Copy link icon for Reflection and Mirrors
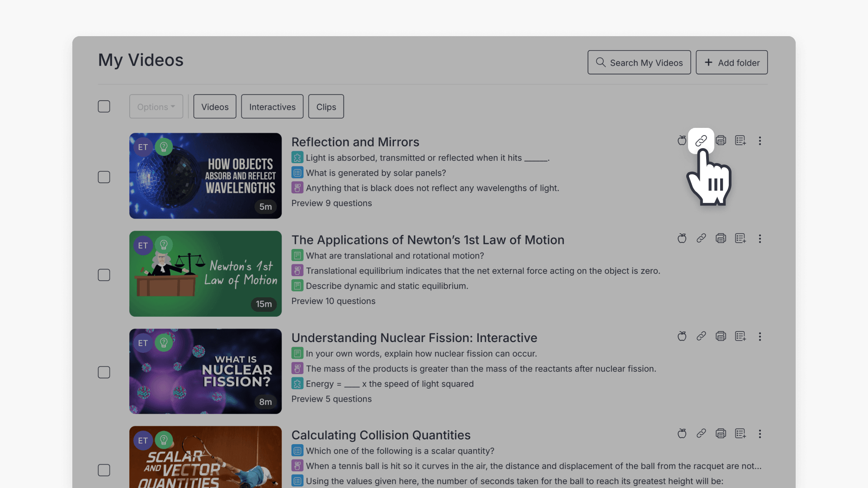 coord(701,141)
